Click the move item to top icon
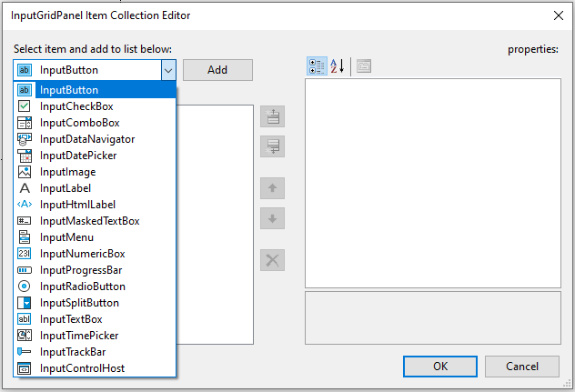575x392 pixels. point(273,116)
